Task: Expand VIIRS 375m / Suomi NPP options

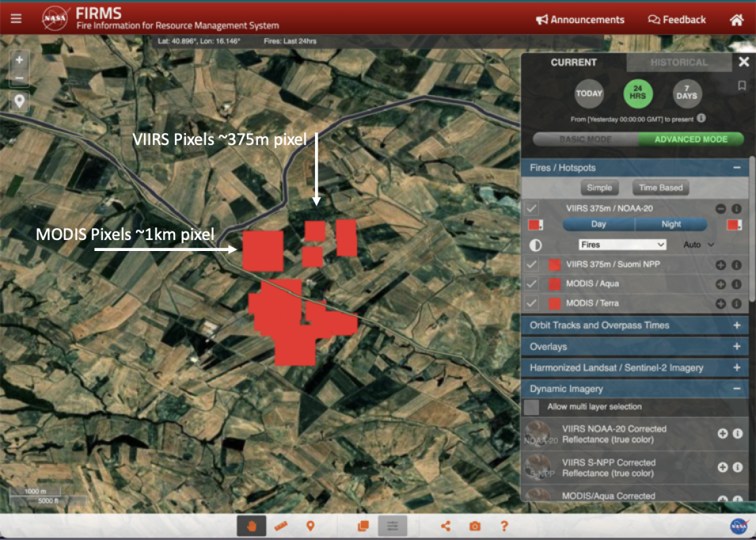Action: pos(720,264)
